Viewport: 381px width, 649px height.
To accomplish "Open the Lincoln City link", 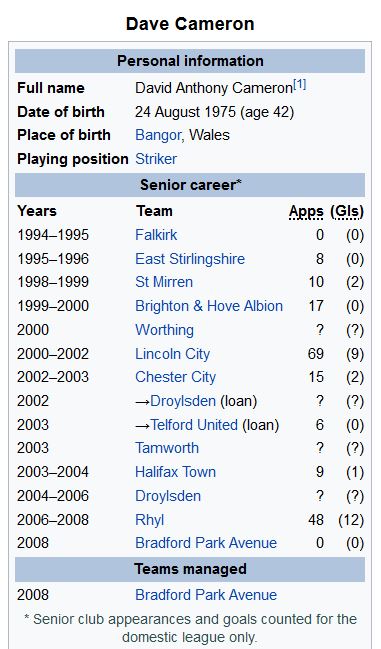I will (173, 354).
